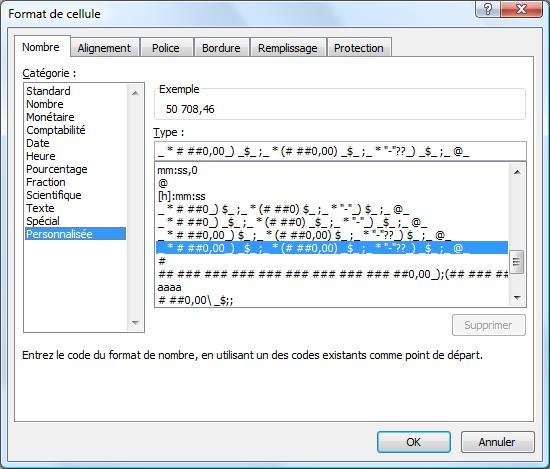Click the help question mark icon

coord(488,8)
